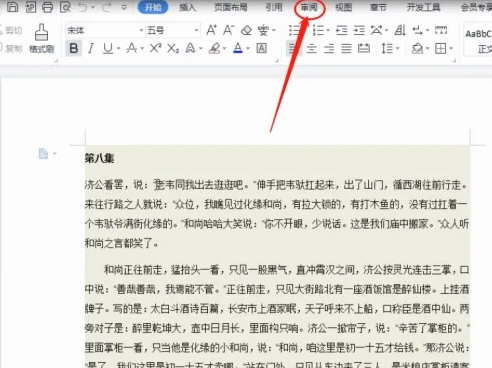Switch to the 页面布局 (Page Layout) tab
This screenshot has width=492, height=368.
[x=231, y=7]
